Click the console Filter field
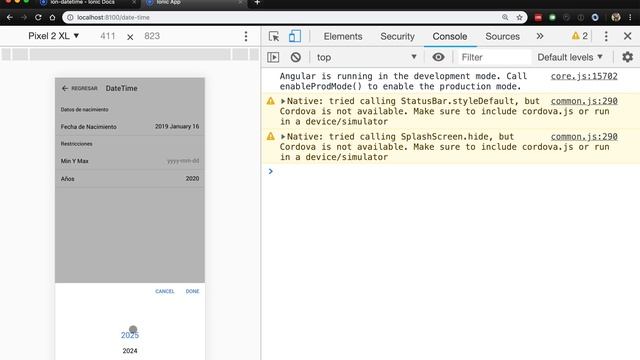This screenshot has width=640, height=360. [494, 57]
